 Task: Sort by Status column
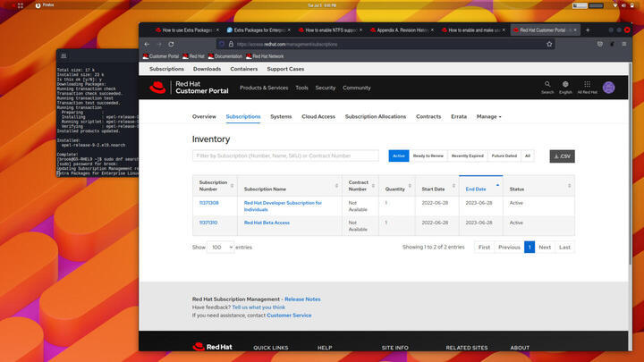tap(538, 186)
